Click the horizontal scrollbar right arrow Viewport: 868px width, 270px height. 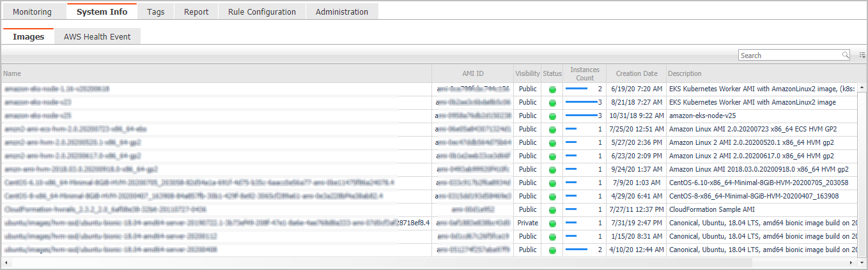[x=851, y=262]
